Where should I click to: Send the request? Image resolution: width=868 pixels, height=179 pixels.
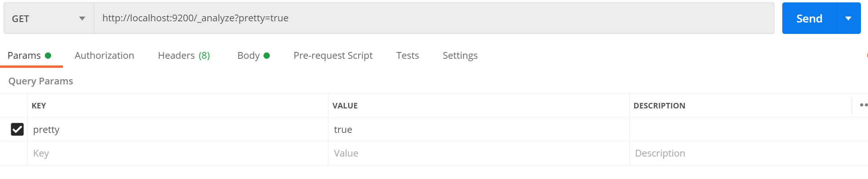(x=809, y=19)
